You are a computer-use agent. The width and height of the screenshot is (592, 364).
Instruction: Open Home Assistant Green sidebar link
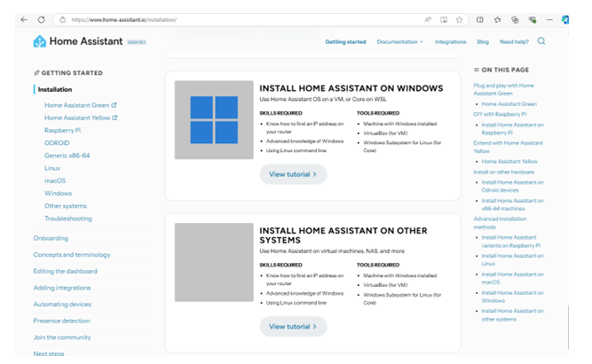(x=77, y=105)
